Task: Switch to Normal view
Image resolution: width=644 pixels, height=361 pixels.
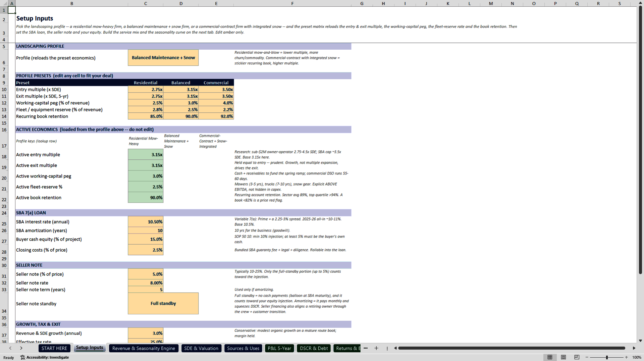Action: (550, 357)
